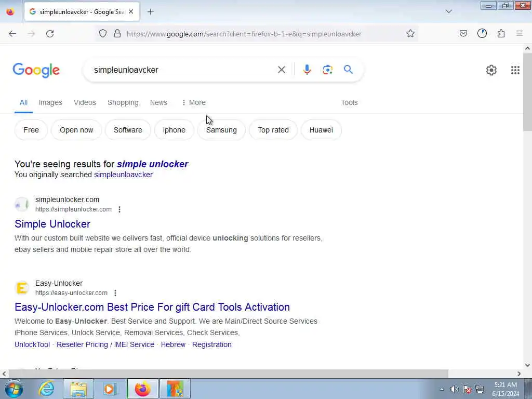Go back using the browser back arrow

point(12,34)
